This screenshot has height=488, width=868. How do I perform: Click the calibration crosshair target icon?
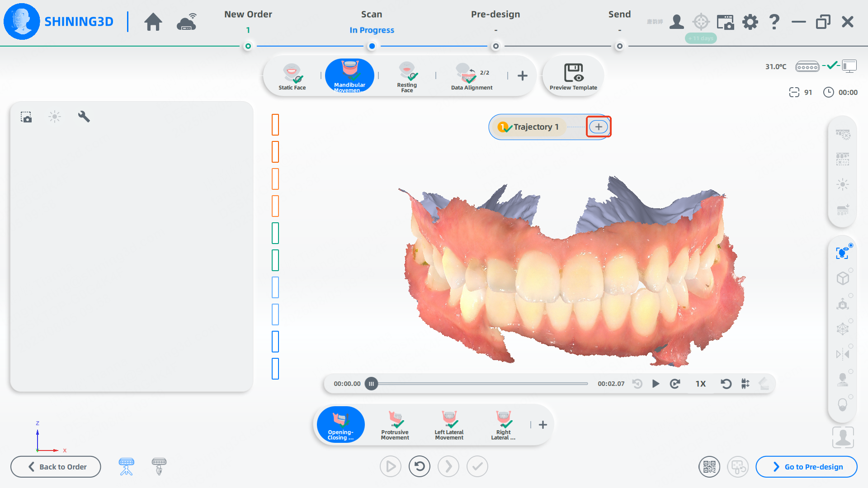[x=701, y=22]
